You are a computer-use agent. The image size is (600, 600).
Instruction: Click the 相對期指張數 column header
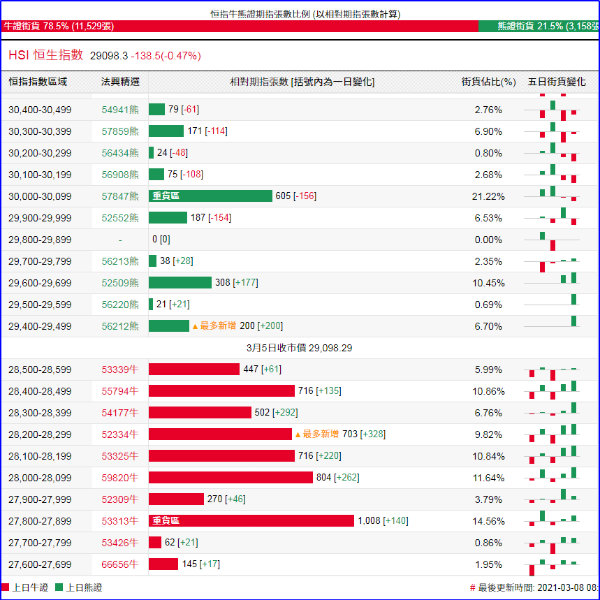tap(302, 82)
